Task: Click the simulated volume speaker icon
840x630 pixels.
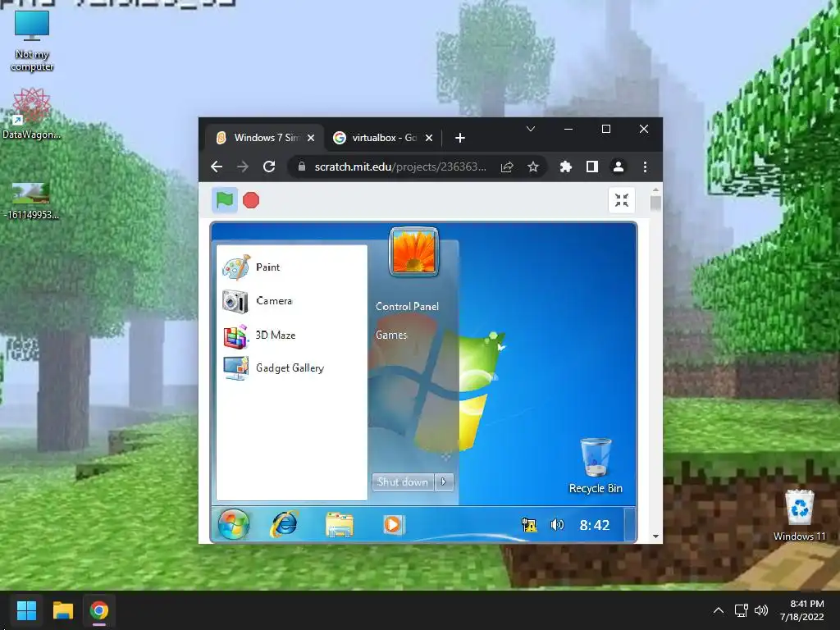Action: [x=557, y=525]
